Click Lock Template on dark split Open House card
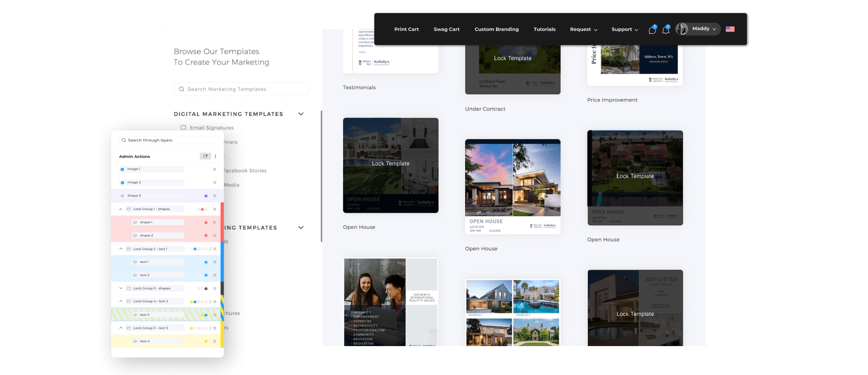868x375 pixels. pos(391,164)
